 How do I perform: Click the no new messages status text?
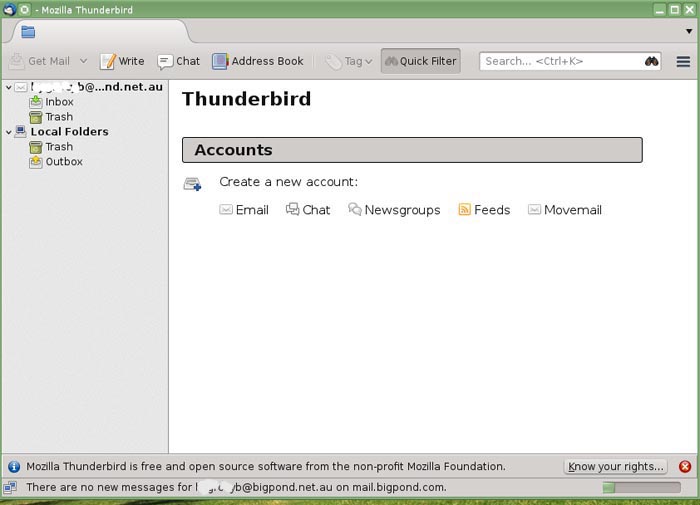237,487
